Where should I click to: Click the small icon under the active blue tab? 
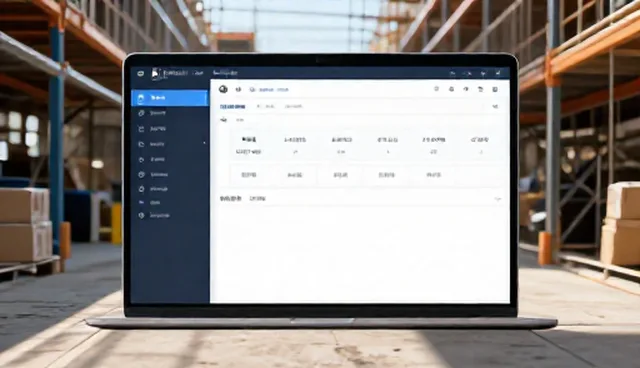click(x=223, y=120)
